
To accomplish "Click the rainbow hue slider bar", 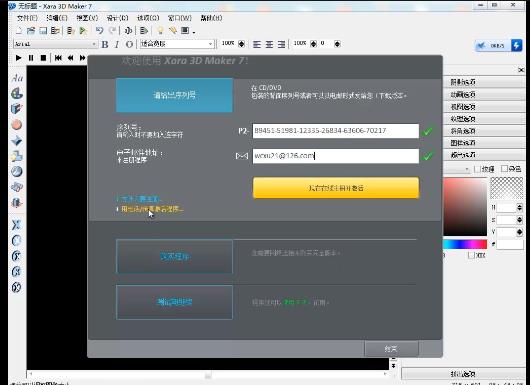I will point(465,244).
